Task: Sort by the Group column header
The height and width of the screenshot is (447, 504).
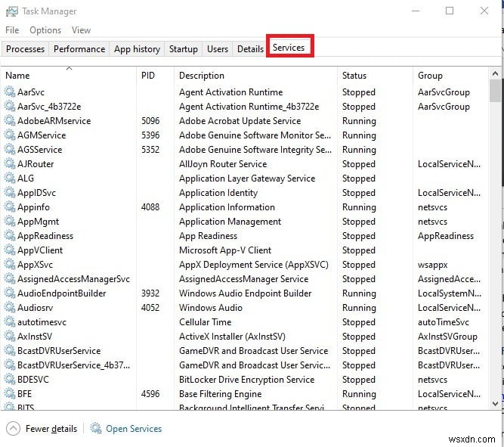Action: click(450, 76)
